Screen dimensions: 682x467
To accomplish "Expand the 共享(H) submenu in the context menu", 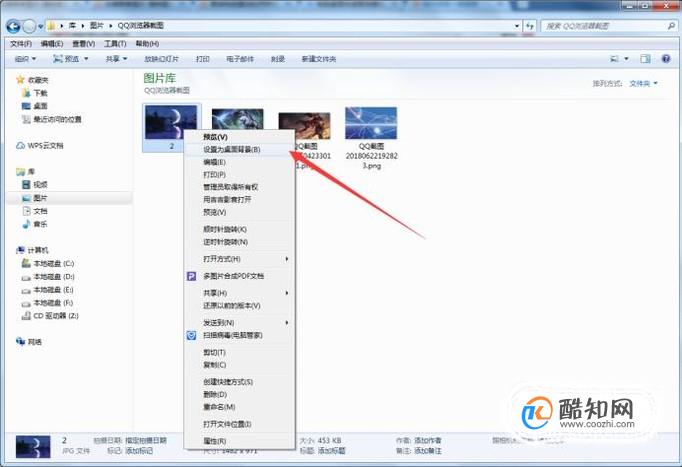I will (240, 293).
